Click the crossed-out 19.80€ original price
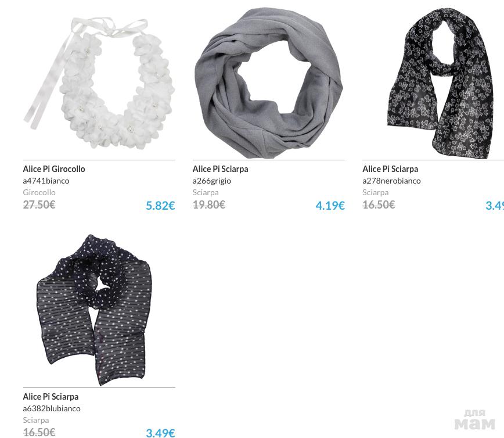 click(x=209, y=204)
